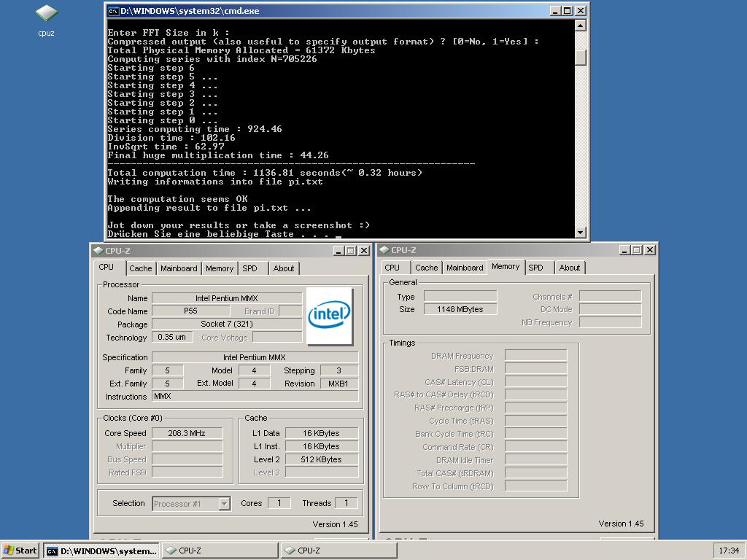
Task: Switch to Cache tab in right CPU-Z window
Action: [426, 268]
